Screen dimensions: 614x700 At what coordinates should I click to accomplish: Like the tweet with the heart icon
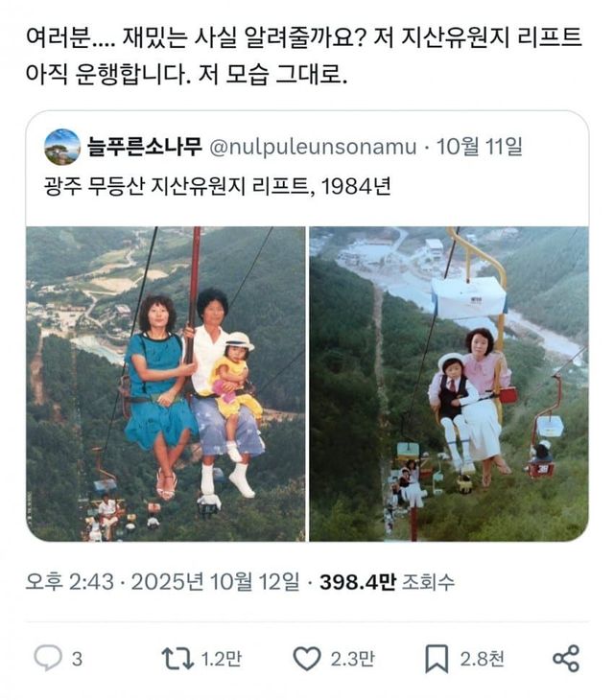[x=307, y=659]
